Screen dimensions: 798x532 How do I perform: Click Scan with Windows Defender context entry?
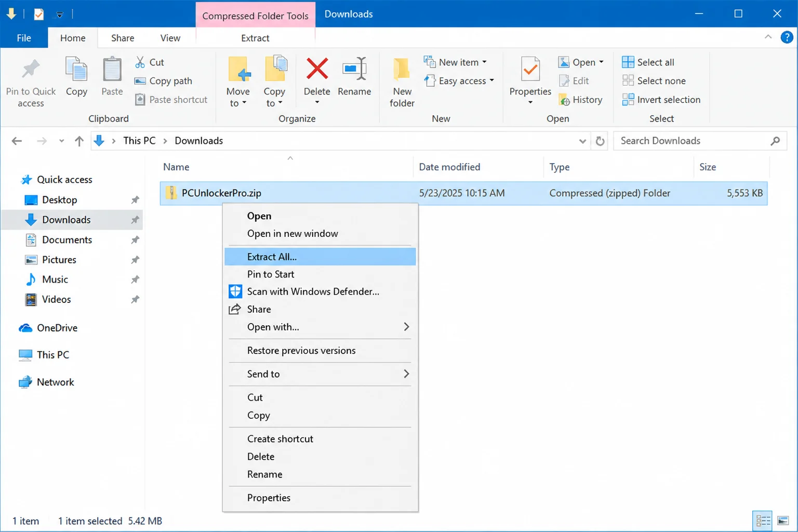coord(320,291)
